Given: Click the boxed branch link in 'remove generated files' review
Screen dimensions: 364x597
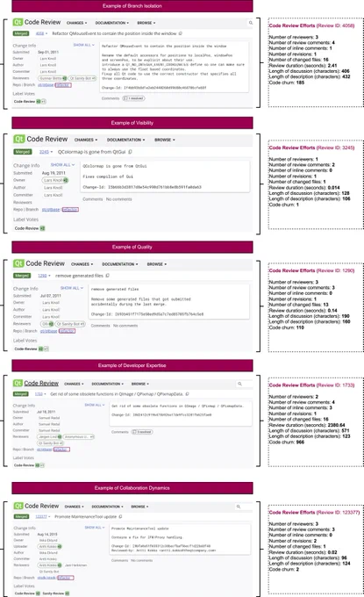Looking at the screenshot, I should pos(67,331).
